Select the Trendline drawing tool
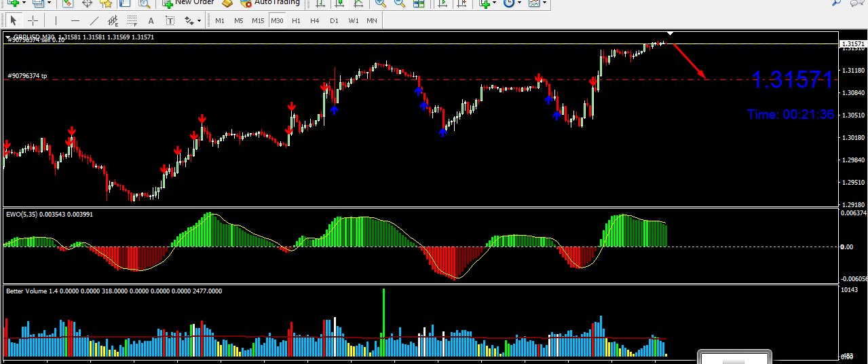Screen dimensions: 868x364 94,20
